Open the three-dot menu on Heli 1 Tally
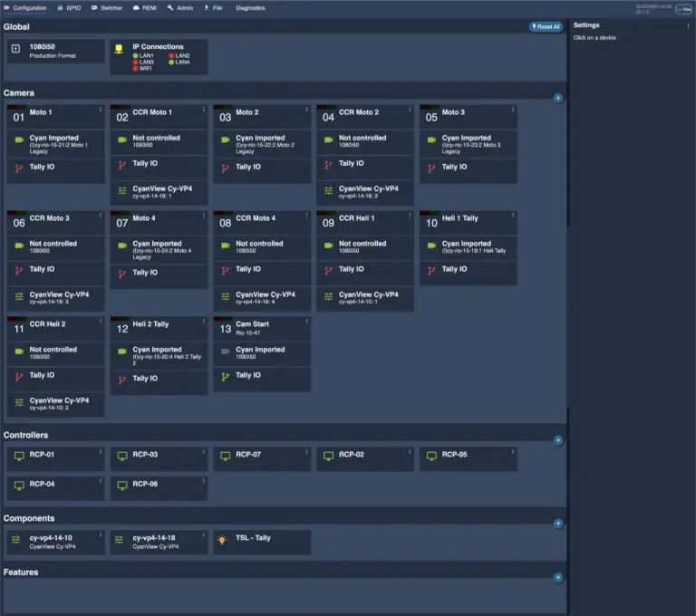696x616 pixels. pos(513,216)
